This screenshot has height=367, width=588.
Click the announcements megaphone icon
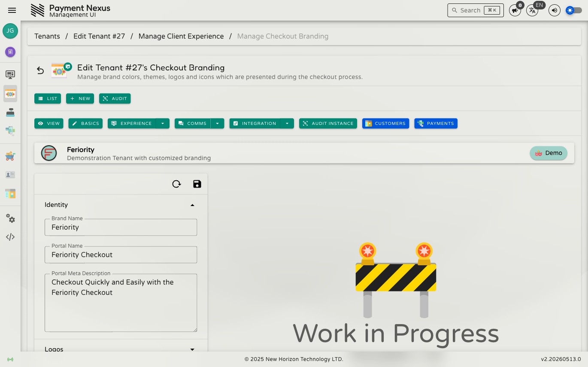pyautogui.click(x=515, y=10)
